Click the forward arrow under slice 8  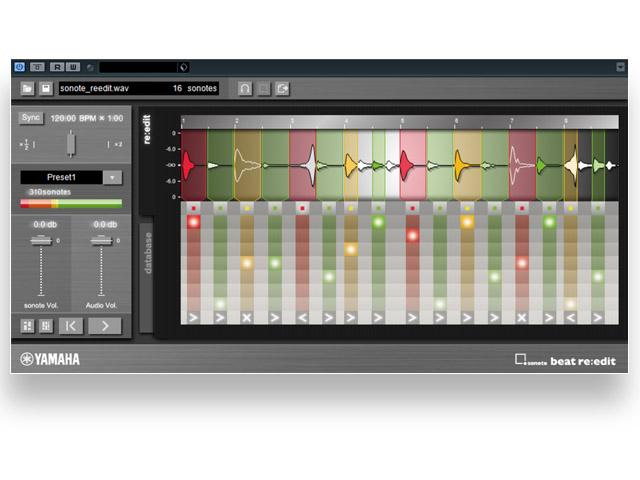(x=378, y=318)
